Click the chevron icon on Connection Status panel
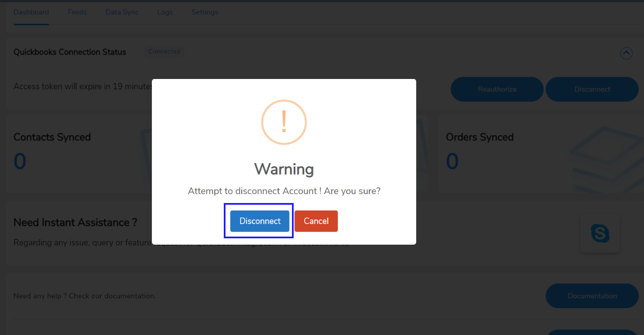The width and height of the screenshot is (644, 335). coord(626,53)
